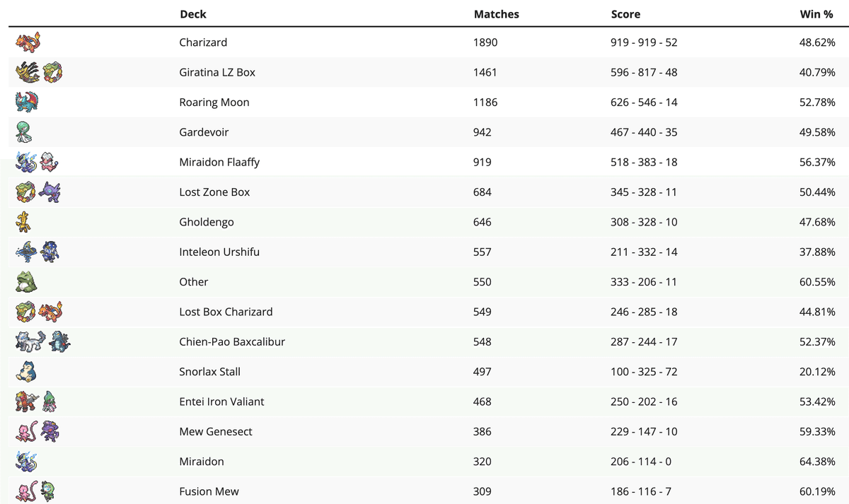The image size is (849, 504).
Task: Select the Lost Zone Box deck name
Action: point(214,192)
